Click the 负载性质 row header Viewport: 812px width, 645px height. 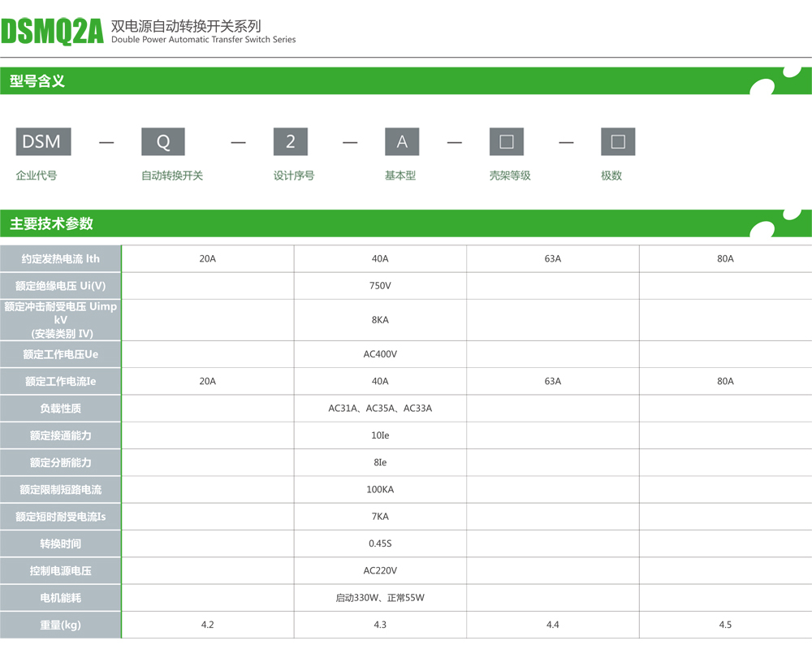pyautogui.click(x=61, y=409)
